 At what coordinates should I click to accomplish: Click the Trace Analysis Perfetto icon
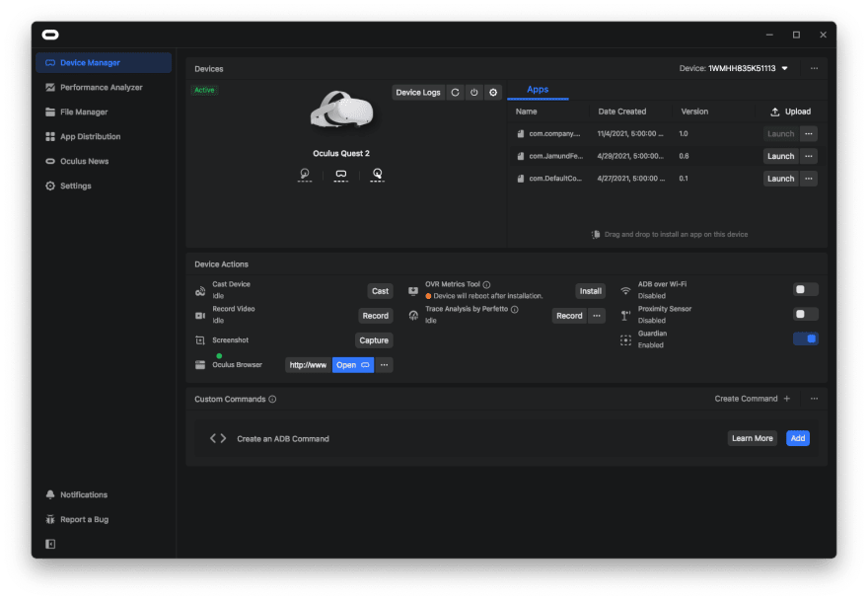413,316
